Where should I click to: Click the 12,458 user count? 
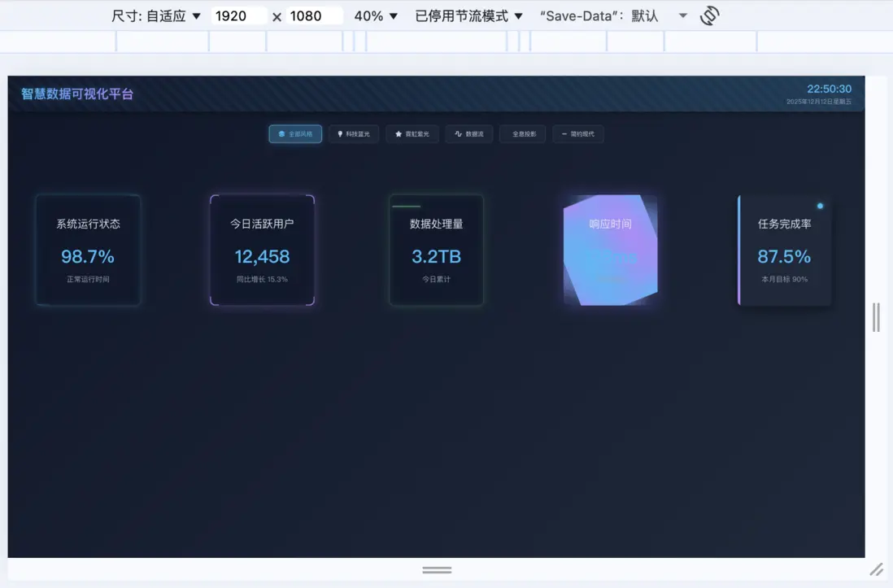pyautogui.click(x=262, y=256)
